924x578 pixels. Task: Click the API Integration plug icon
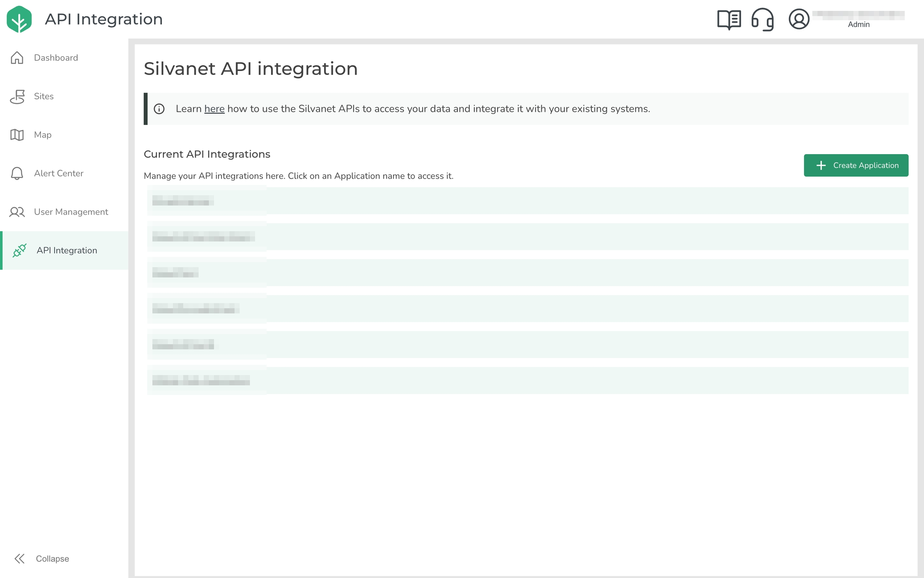pyautogui.click(x=19, y=250)
